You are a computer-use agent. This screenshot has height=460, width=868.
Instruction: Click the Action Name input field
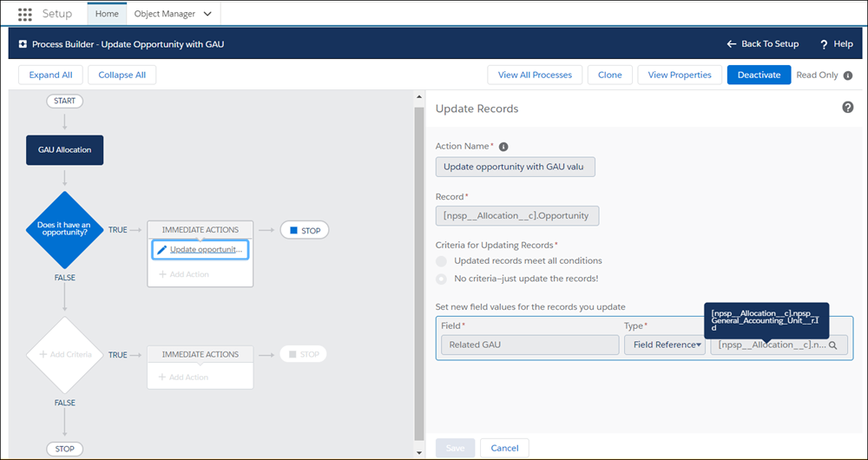click(516, 168)
